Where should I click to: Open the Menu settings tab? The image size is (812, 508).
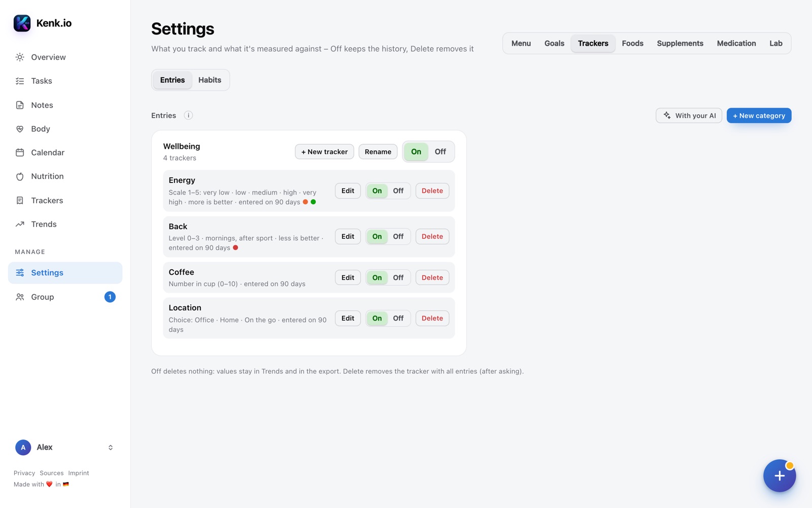coord(521,44)
